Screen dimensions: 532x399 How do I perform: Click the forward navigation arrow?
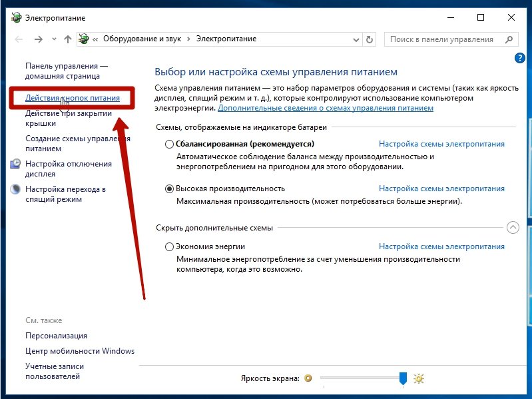point(39,39)
